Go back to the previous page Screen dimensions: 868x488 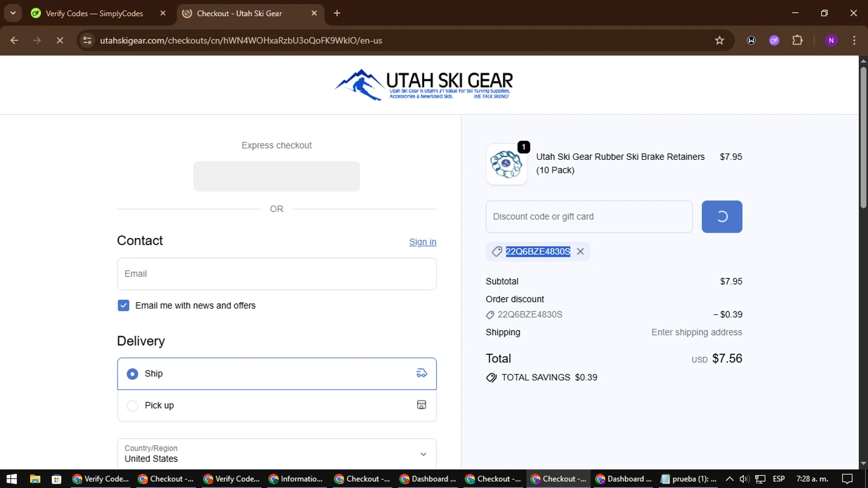pyautogui.click(x=14, y=41)
